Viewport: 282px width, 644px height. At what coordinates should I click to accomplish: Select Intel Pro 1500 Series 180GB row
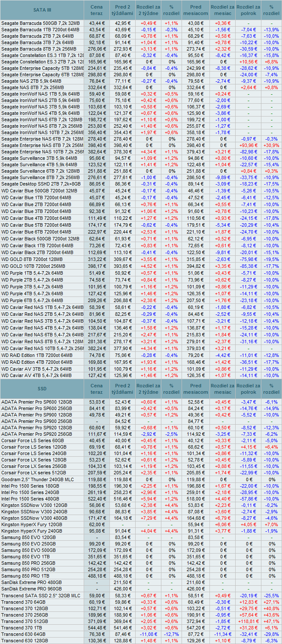point(141,486)
